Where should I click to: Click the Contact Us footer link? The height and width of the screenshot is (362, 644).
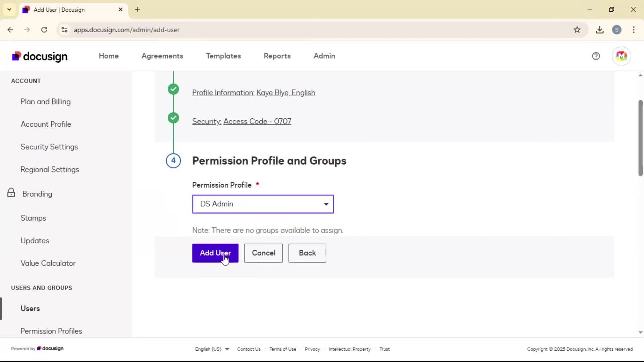click(x=249, y=349)
